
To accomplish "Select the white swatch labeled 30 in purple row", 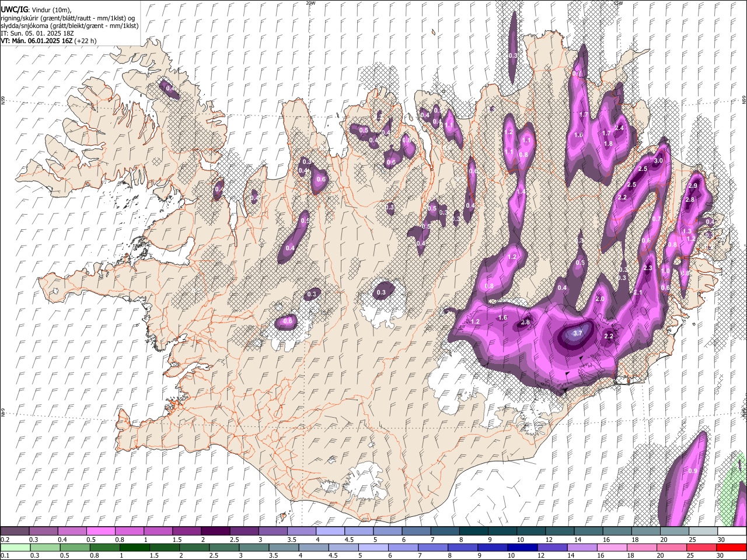I will 732,531.
